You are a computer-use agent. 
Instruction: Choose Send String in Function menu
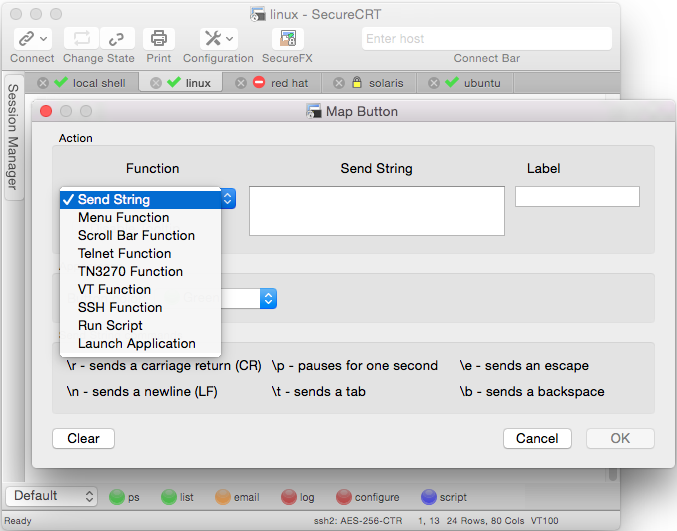coord(140,199)
